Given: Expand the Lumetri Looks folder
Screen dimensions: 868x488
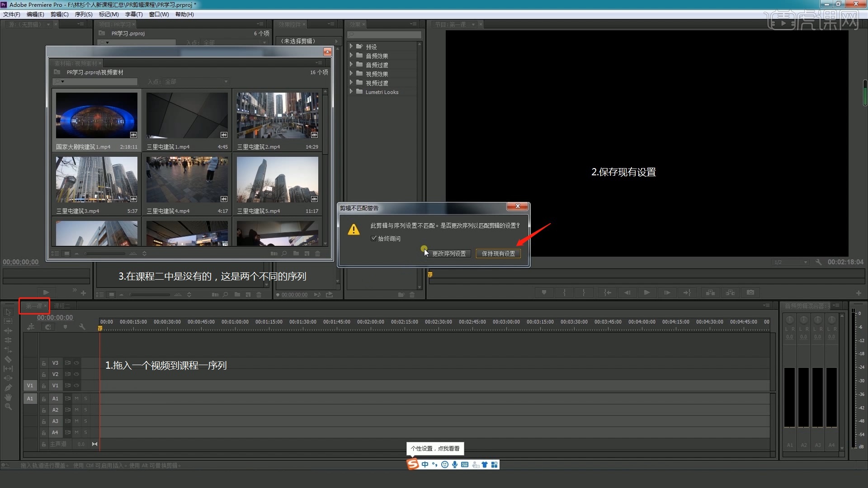Looking at the screenshot, I should [351, 92].
